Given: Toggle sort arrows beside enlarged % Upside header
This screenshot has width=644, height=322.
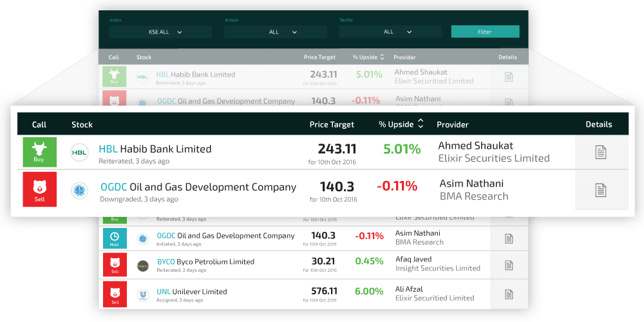Looking at the screenshot, I should 420,124.
